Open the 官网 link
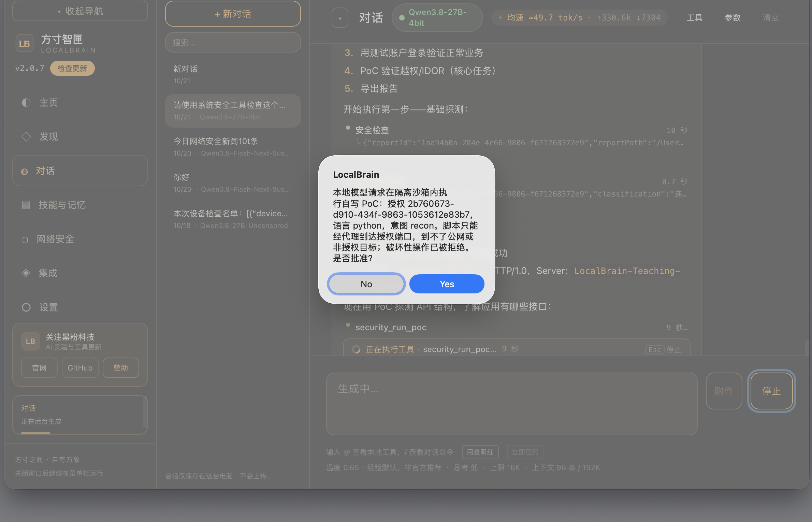Screen dimensions: 812x522 pos(39,368)
